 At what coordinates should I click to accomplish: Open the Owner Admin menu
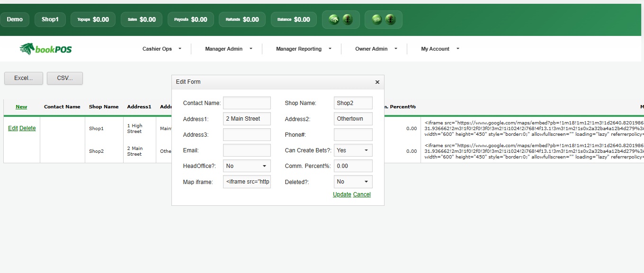tap(376, 49)
